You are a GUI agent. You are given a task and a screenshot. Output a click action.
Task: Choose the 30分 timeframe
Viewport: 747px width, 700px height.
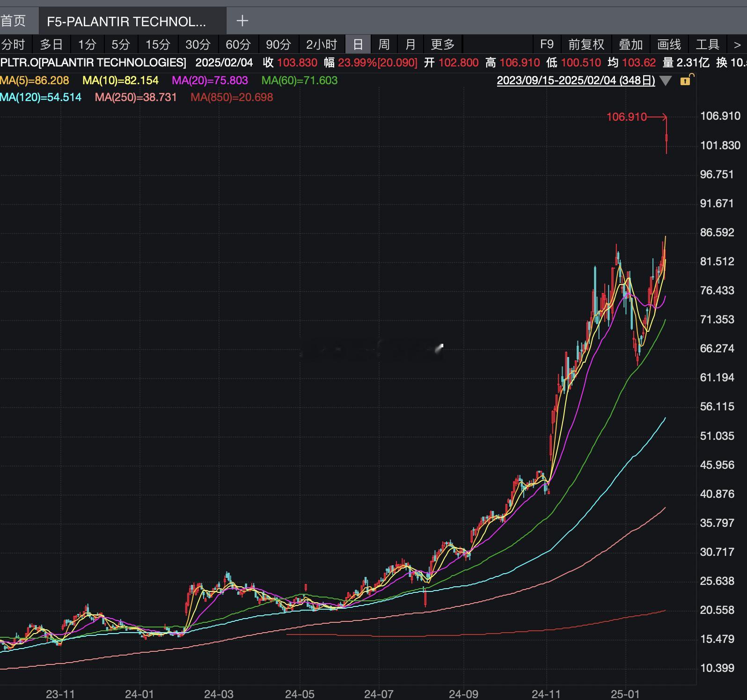coord(198,44)
